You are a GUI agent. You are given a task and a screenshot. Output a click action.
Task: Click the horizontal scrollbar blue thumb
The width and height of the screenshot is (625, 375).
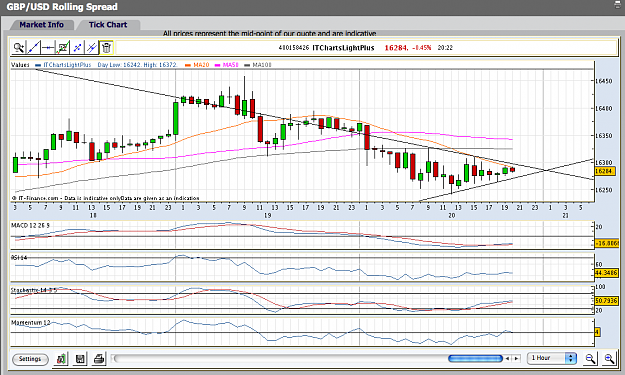pos(475,359)
